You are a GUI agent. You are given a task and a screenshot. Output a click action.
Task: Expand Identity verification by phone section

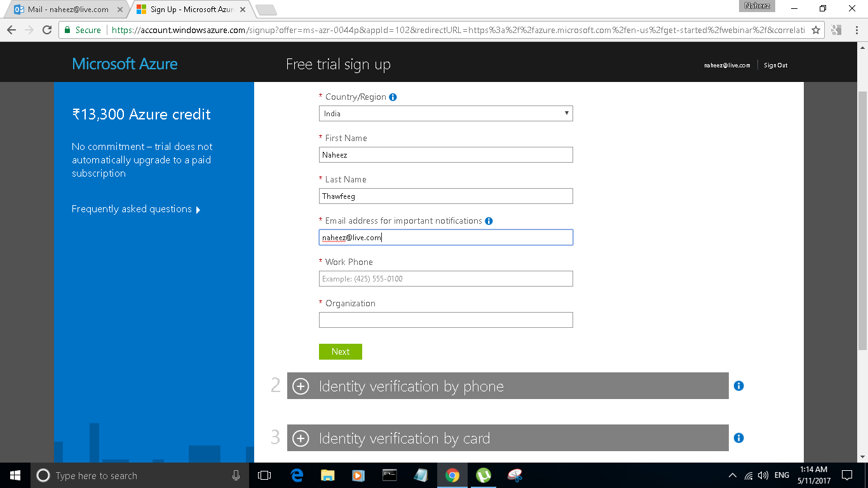click(x=508, y=386)
